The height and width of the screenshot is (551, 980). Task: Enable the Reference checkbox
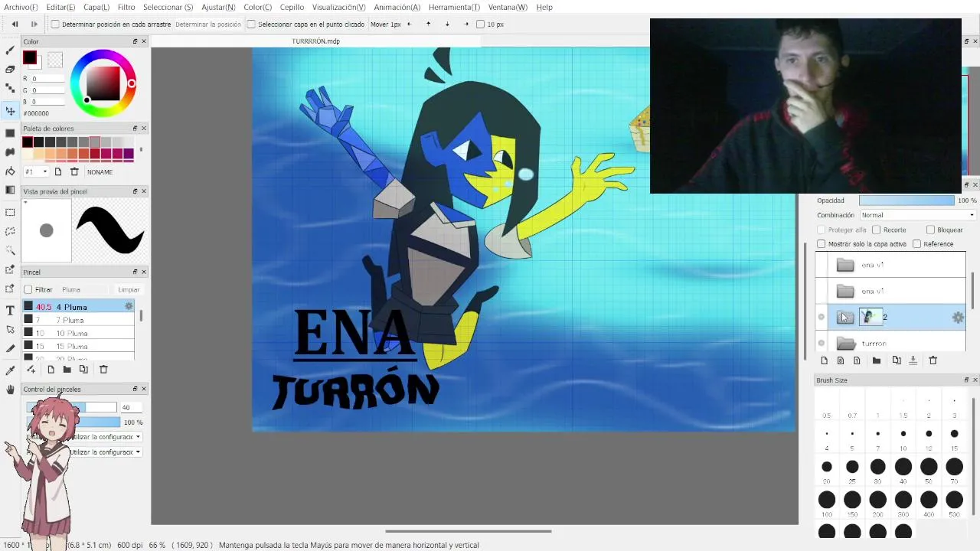click(917, 244)
